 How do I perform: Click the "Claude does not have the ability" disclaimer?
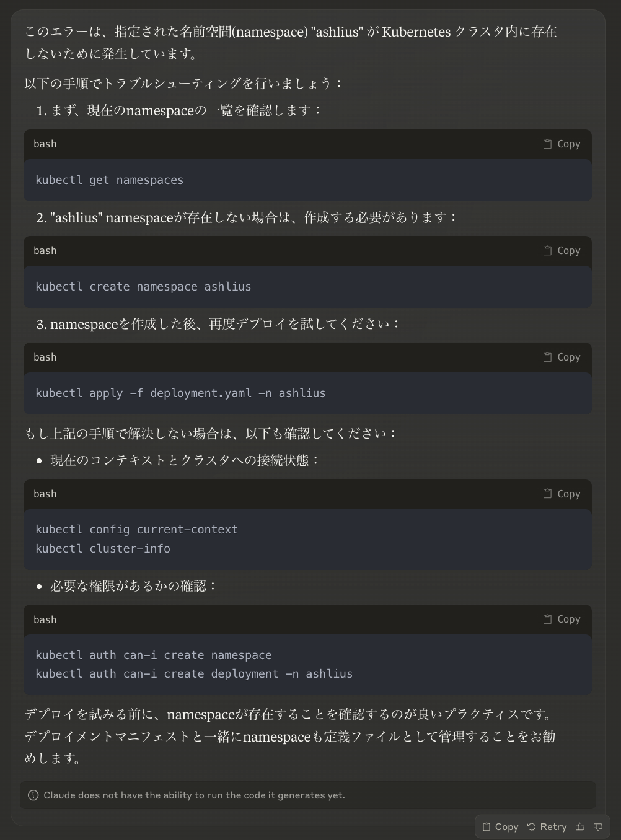pos(194,795)
